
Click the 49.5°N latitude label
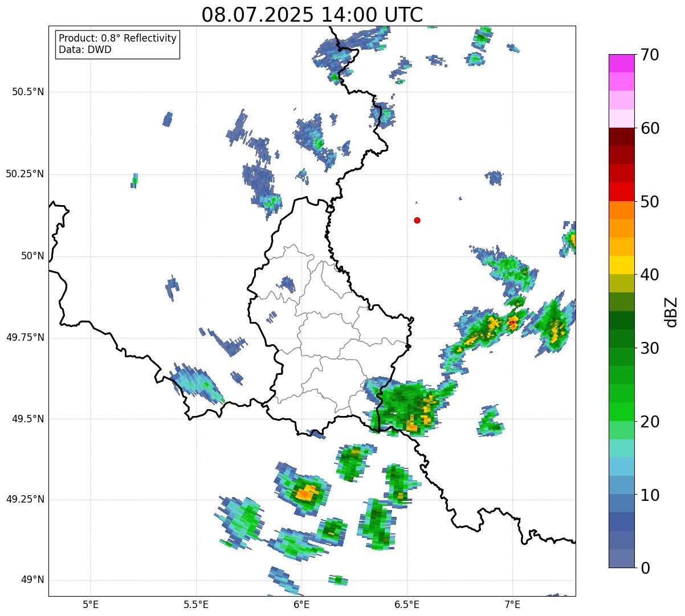pyautogui.click(x=28, y=419)
